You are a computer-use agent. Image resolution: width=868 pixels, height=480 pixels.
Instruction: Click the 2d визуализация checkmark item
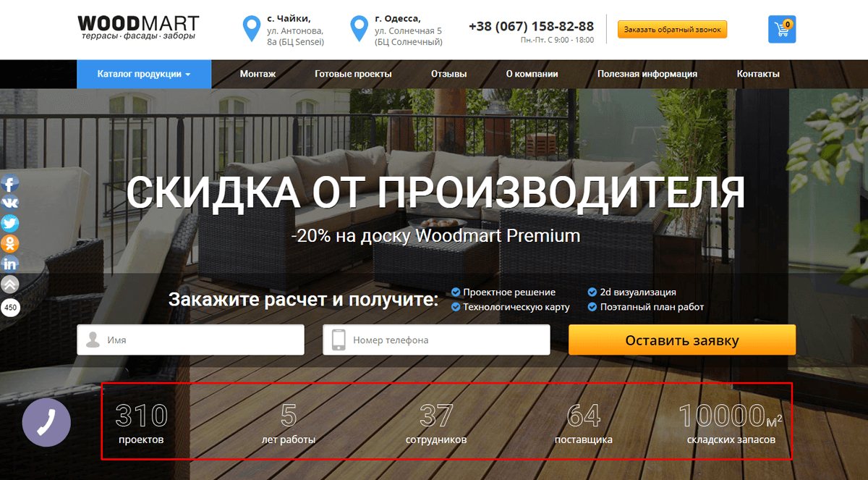click(x=632, y=292)
